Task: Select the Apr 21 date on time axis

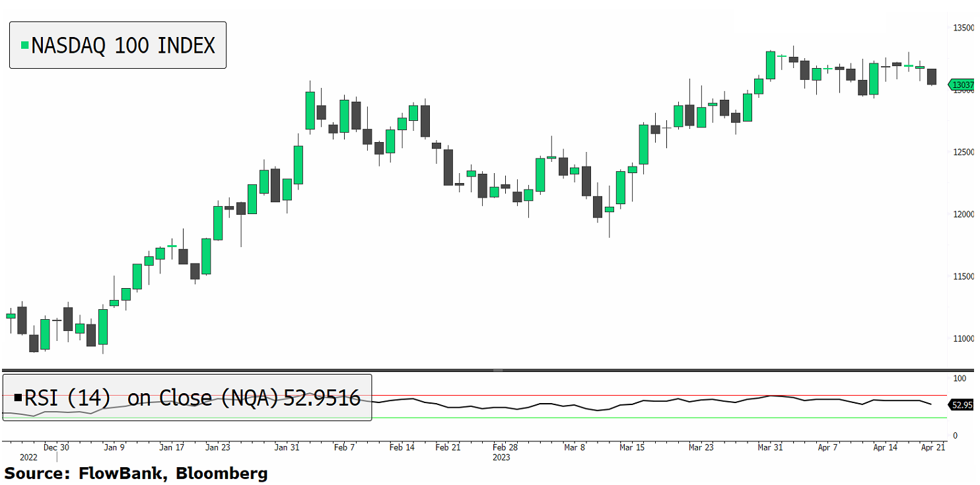Action: click(x=931, y=447)
